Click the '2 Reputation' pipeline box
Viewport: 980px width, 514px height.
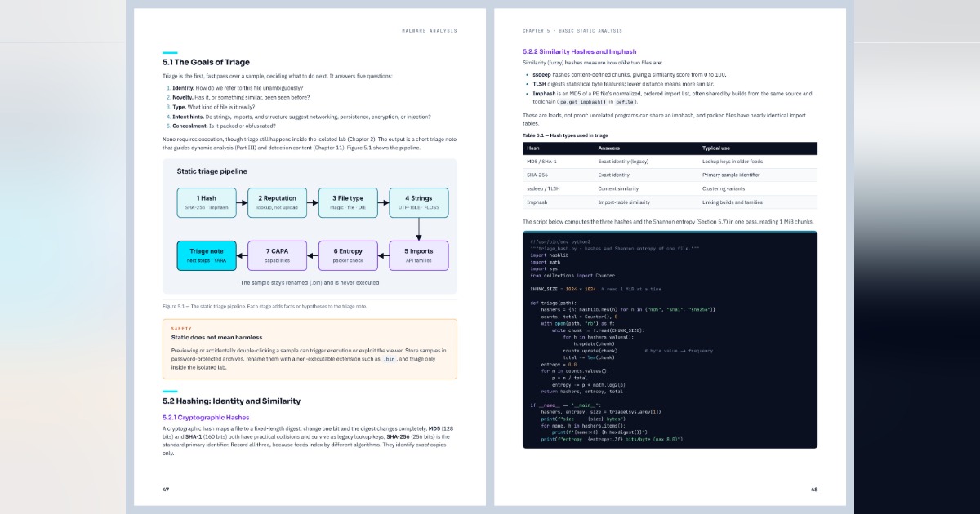(x=278, y=202)
